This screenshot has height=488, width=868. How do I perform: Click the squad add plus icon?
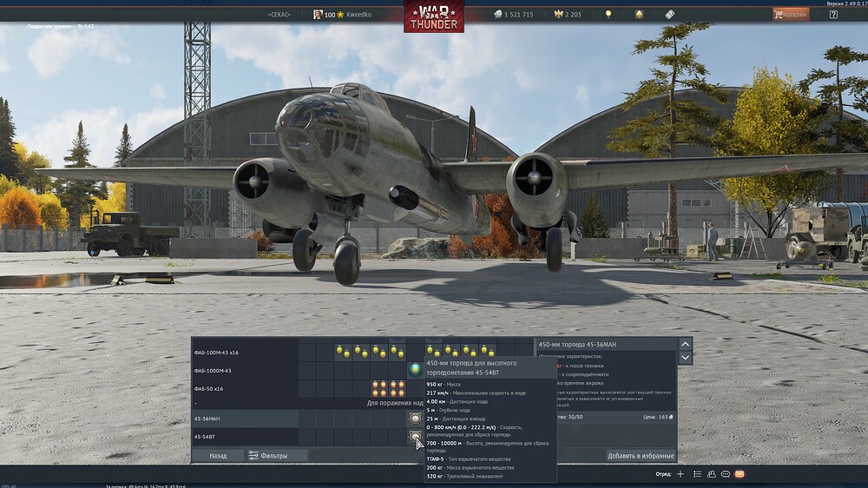click(681, 474)
